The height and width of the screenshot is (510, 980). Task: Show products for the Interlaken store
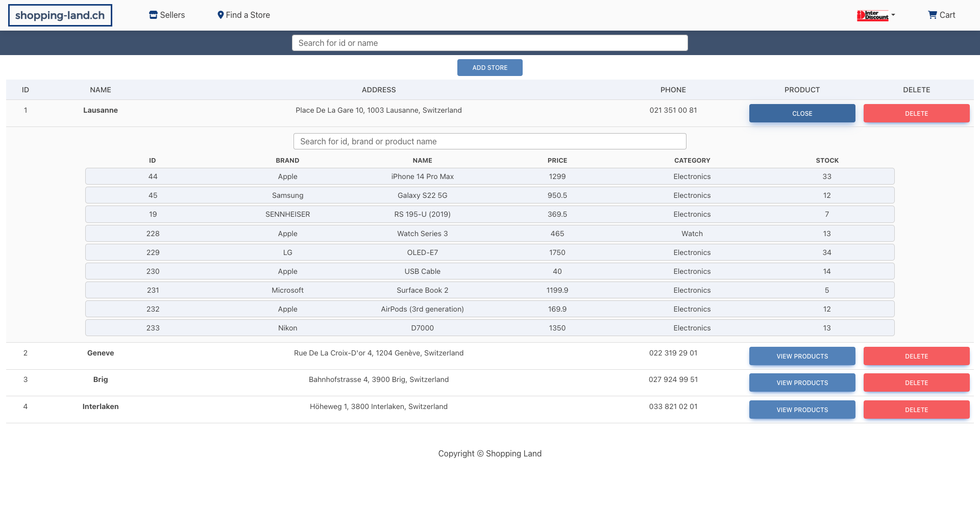(802, 410)
